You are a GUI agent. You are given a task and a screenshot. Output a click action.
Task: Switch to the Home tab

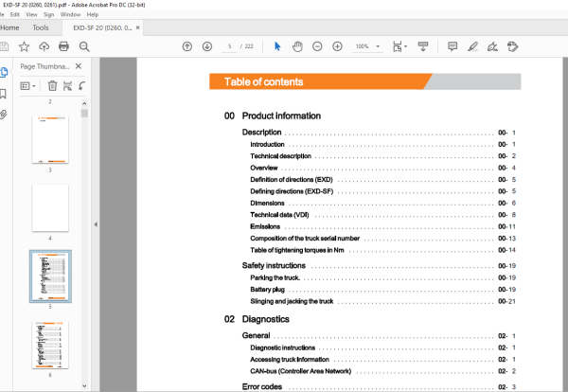pyautogui.click(x=9, y=27)
